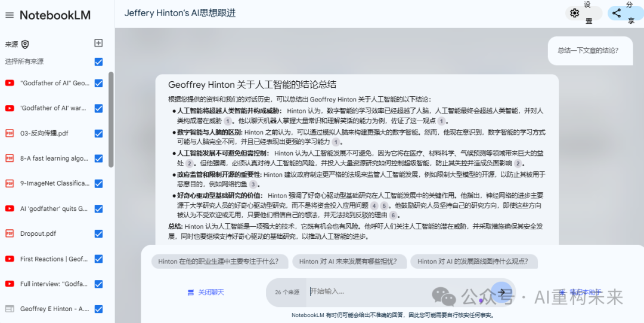Uncheck the 8-A fast learning algo... checkbox
Image resolution: width=644 pixels, height=323 pixels.
[x=98, y=158]
